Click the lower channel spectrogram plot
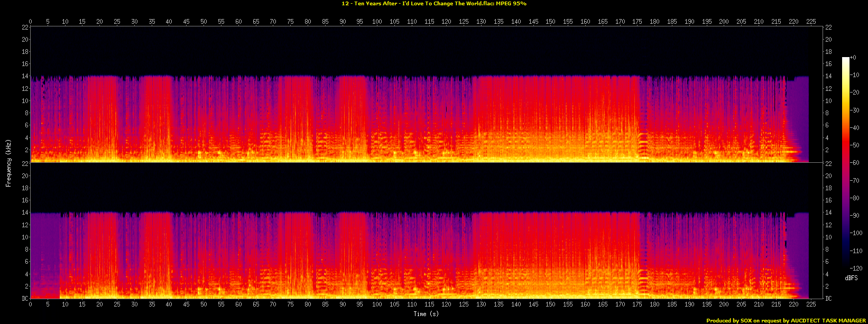 point(427,230)
